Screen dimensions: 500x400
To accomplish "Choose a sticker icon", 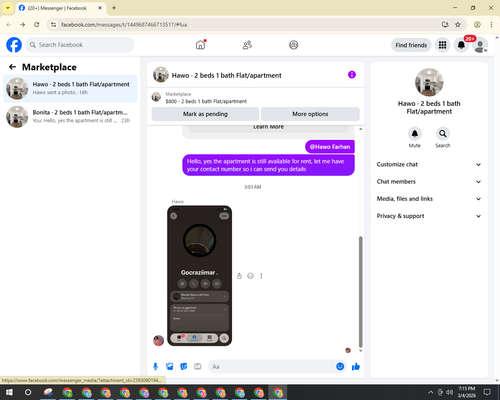I will 184,367.
